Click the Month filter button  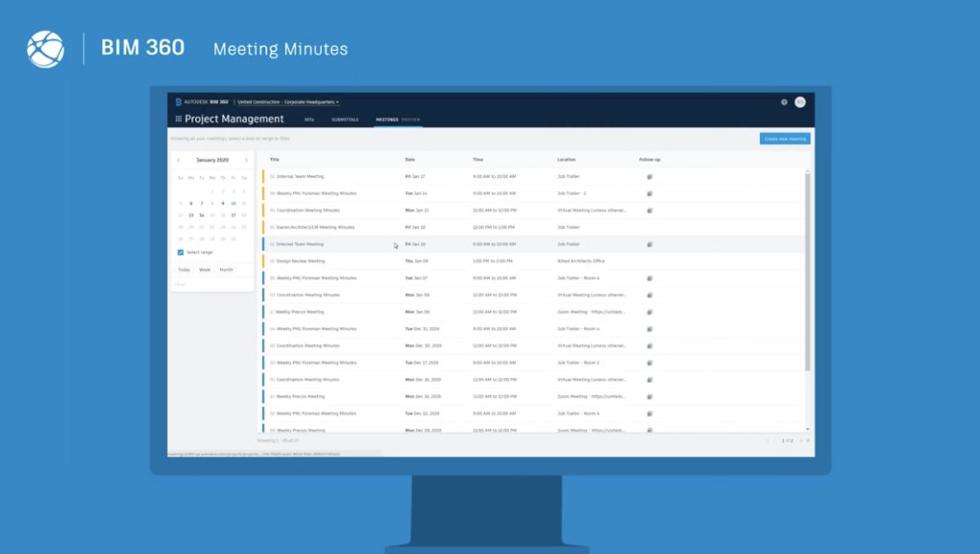point(226,270)
